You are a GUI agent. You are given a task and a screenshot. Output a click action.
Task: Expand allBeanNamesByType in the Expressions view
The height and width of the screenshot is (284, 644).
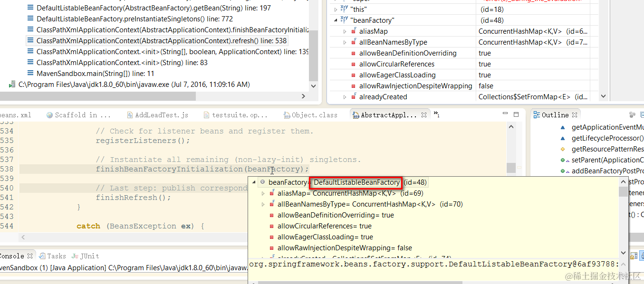click(345, 42)
